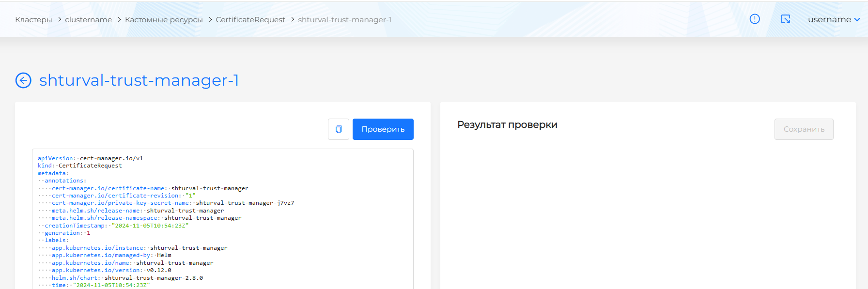Click the labels key in the YAML
Image resolution: width=868 pixels, height=289 pixels.
56,240
